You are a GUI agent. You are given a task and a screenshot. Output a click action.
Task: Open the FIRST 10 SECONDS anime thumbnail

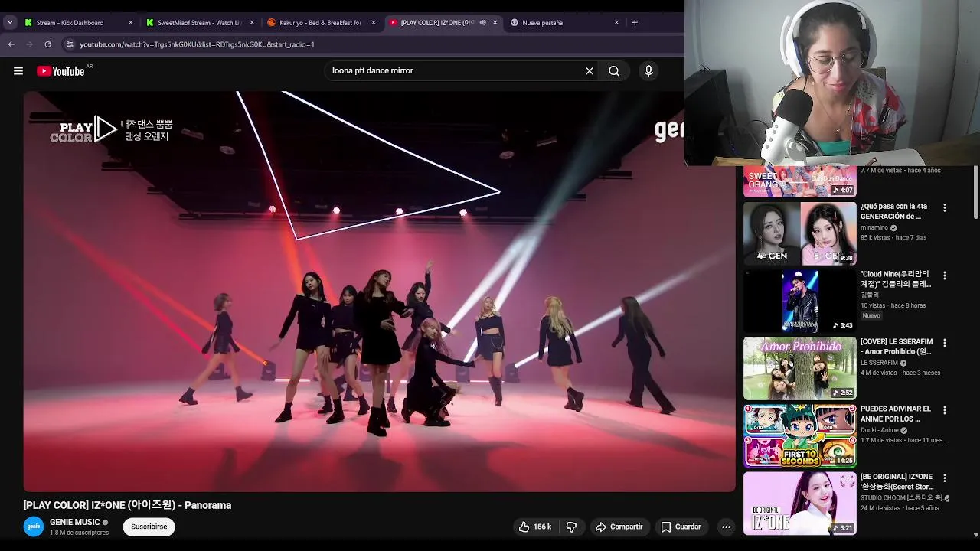pyautogui.click(x=799, y=435)
